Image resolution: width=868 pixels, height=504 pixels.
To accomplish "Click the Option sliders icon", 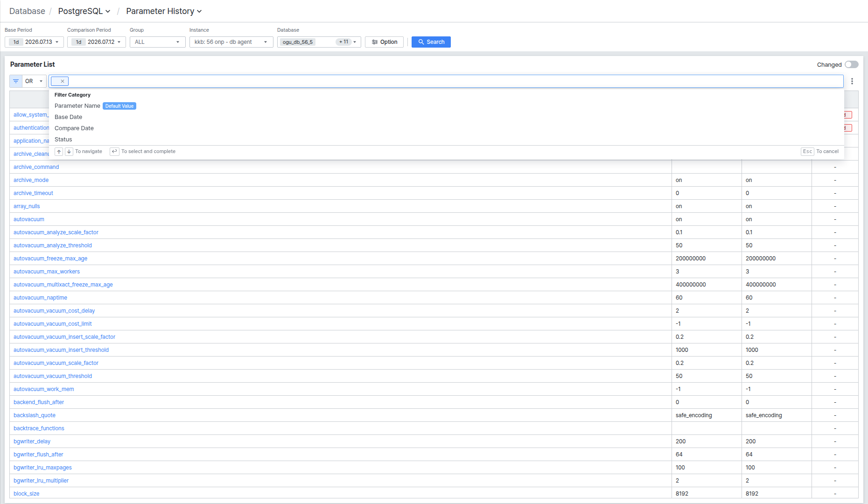I will (375, 42).
